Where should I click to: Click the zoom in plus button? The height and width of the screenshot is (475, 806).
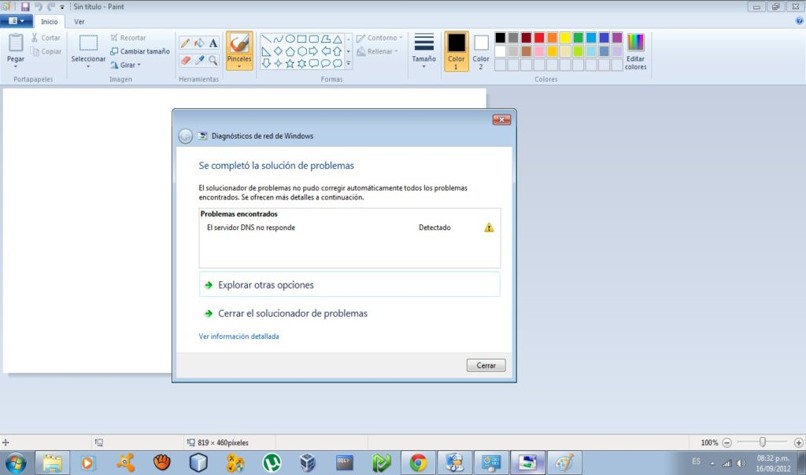coord(798,443)
